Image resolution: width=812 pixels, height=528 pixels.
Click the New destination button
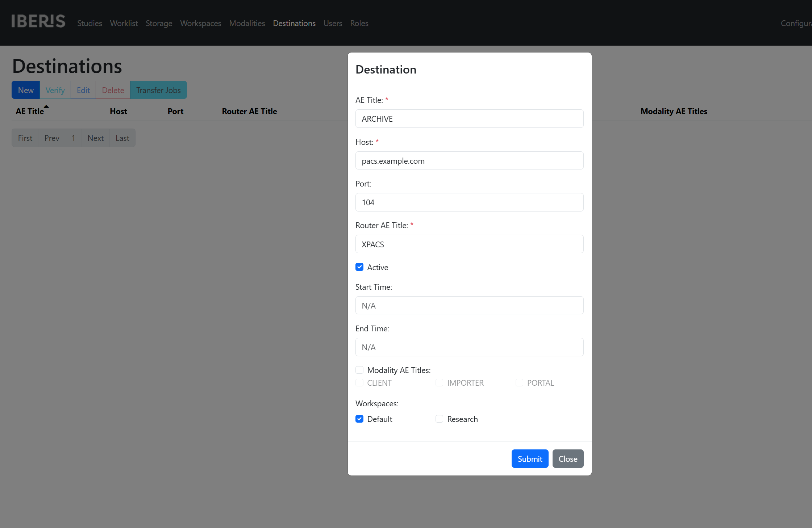click(x=26, y=90)
